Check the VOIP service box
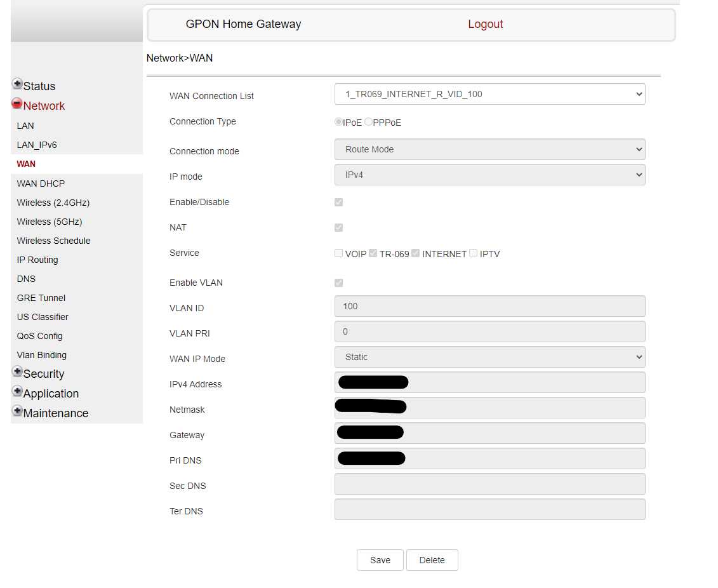 339,253
